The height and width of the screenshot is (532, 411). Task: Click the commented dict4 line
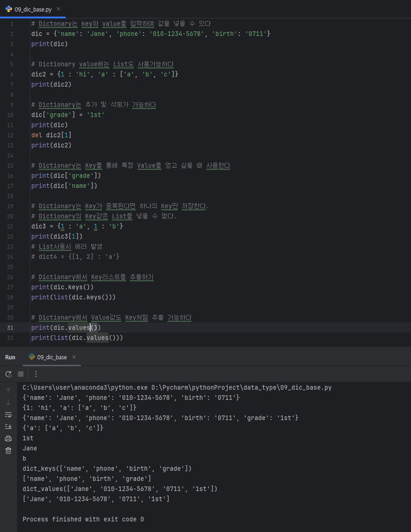point(75,257)
